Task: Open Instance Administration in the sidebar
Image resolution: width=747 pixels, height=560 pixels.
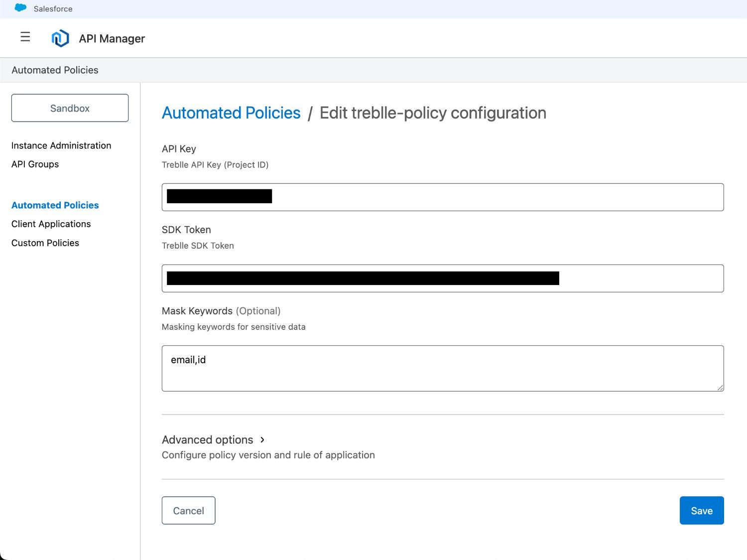Action: click(61, 145)
